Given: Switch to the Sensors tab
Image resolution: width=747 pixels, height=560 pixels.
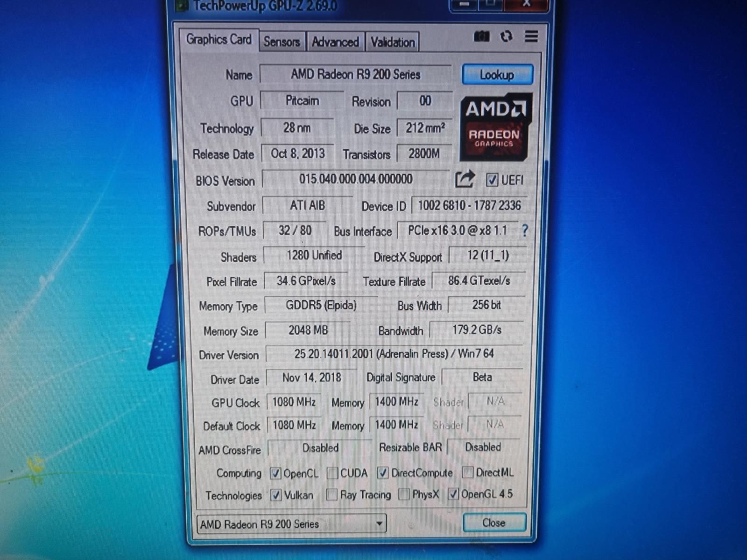Looking at the screenshot, I should click(x=282, y=42).
